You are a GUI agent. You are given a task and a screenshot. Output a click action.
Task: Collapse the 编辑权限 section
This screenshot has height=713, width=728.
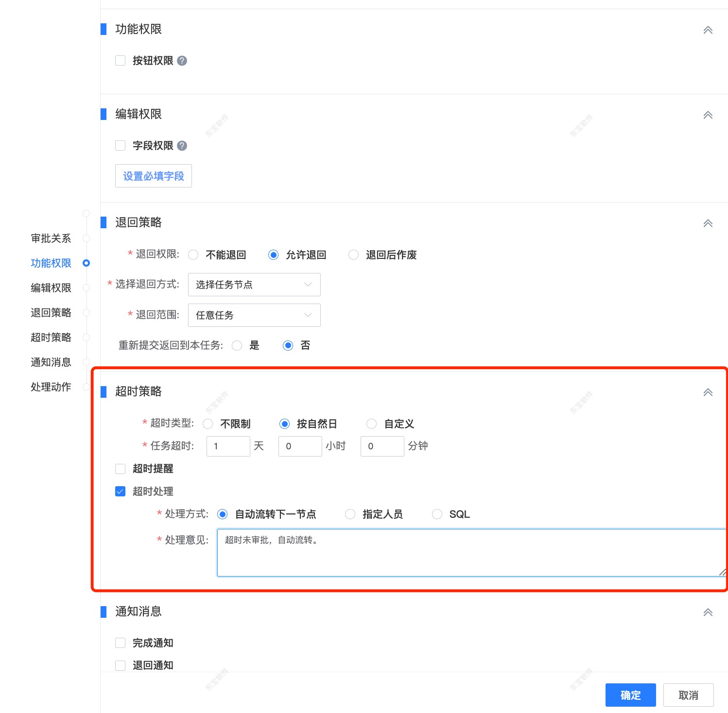tap(708, 115)
